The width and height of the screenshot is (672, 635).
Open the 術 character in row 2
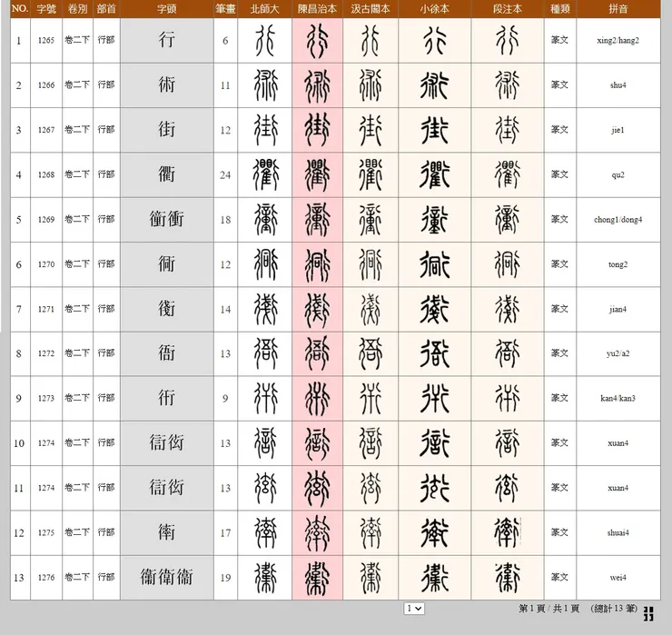[x=167, y=84]
